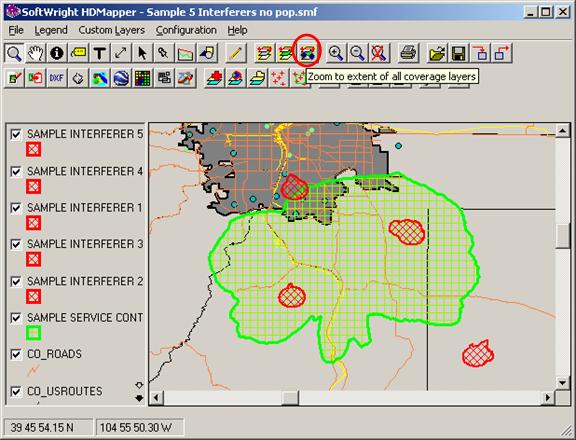The height and width of the screenshot is (440, 576).
Task: Select the black arrow pointer tool
Action: [x=142, y=53]
